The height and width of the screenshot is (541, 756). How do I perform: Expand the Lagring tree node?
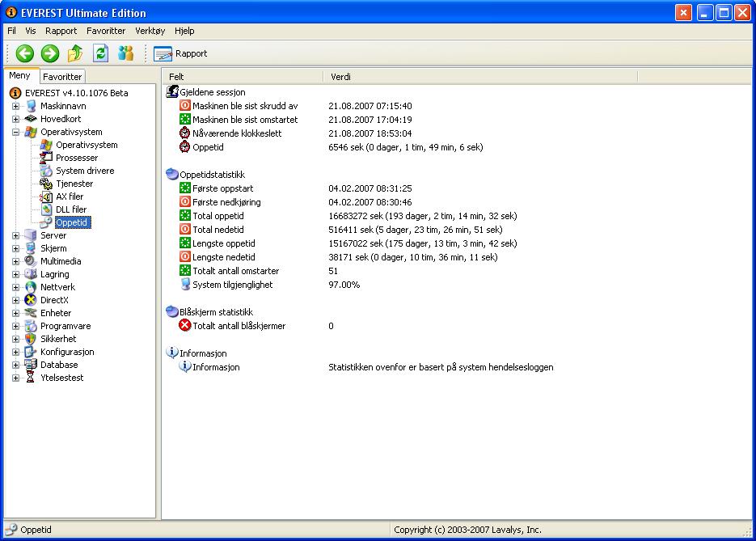[x=15, y=274]
